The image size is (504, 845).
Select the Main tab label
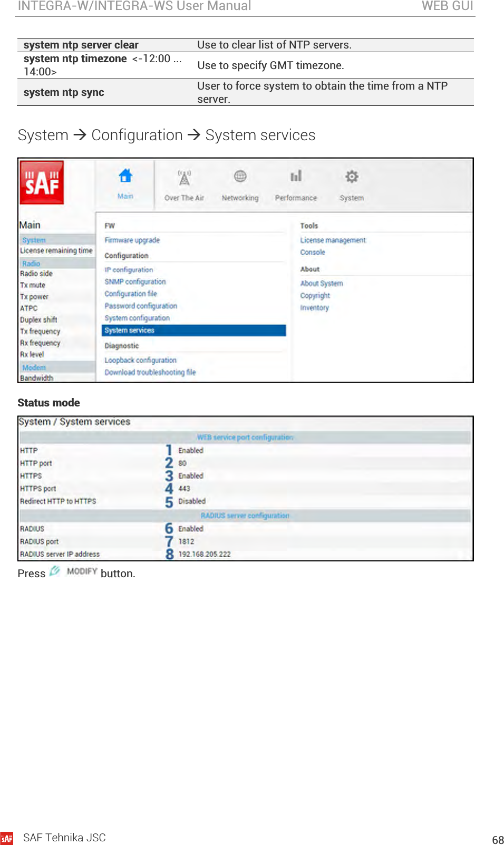tap(125, 196)
